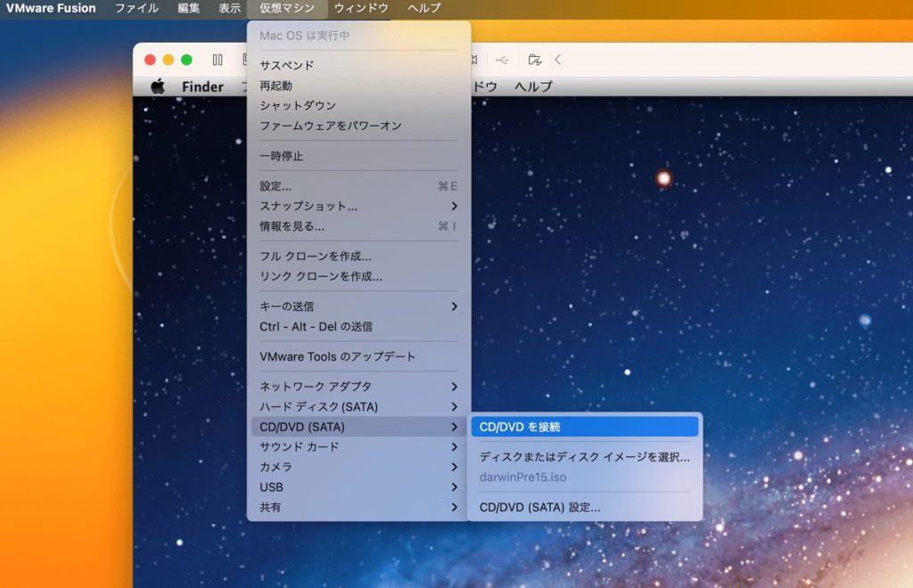Choose フル クローンを作成...
This screenshot has width=913, height=588.
(358, 256)
